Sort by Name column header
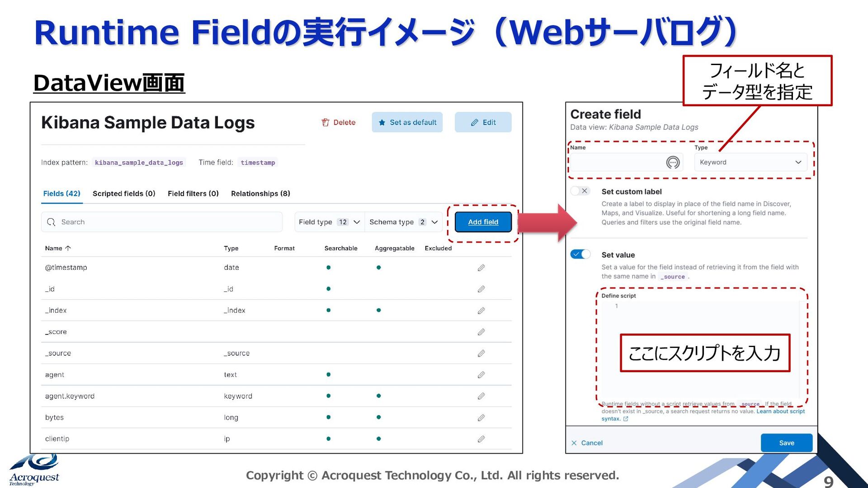This screenshot has width=868, height=488. (58, 248)
